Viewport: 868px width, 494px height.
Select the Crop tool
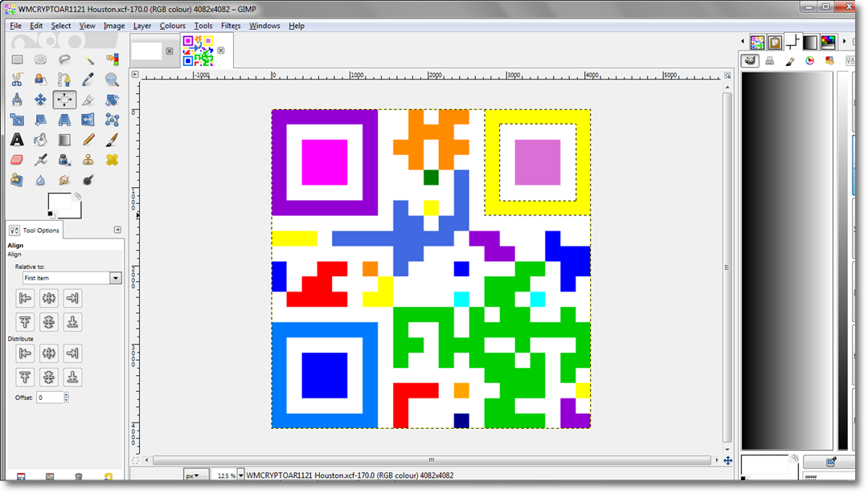pyautogui.click(x=88, y=100)
